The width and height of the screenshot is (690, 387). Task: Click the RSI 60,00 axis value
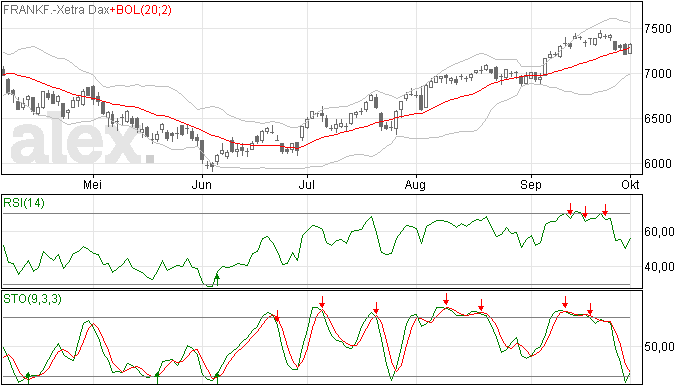coord(659,232)
